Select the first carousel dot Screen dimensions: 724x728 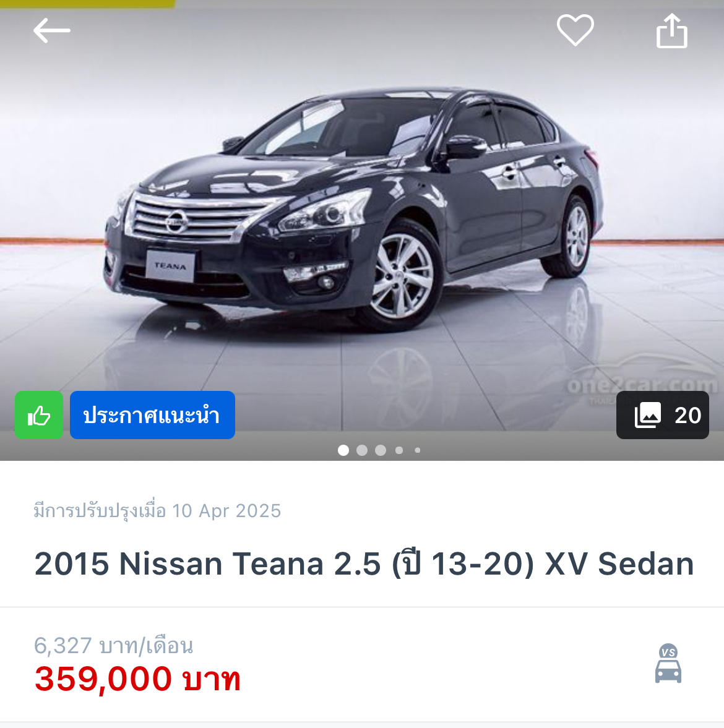[x=343, y=450]
